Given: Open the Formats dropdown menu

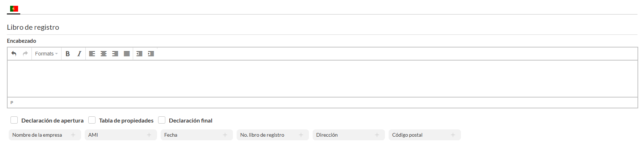Looking at the screenshot, I should pyautogui.click(x=46, y=54).
